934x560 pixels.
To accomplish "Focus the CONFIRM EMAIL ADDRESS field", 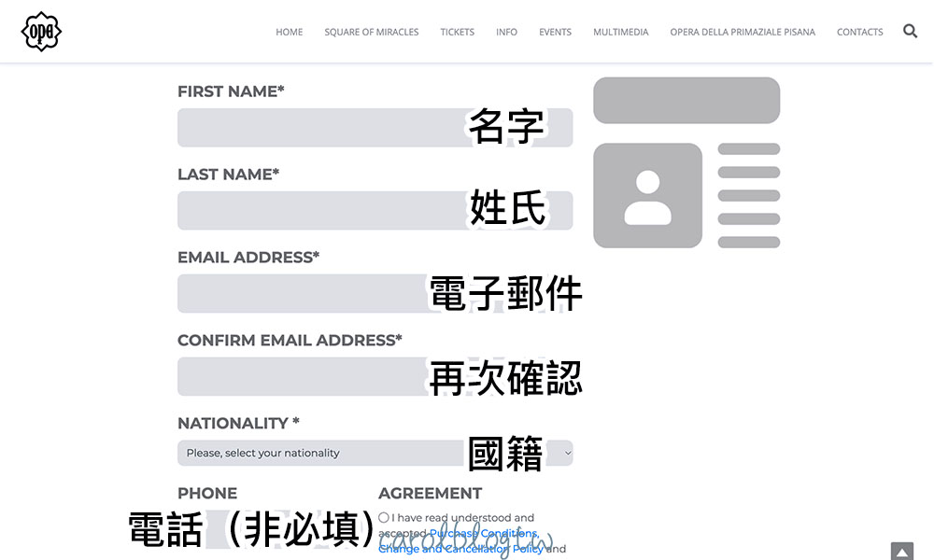I will pos(375,376).
